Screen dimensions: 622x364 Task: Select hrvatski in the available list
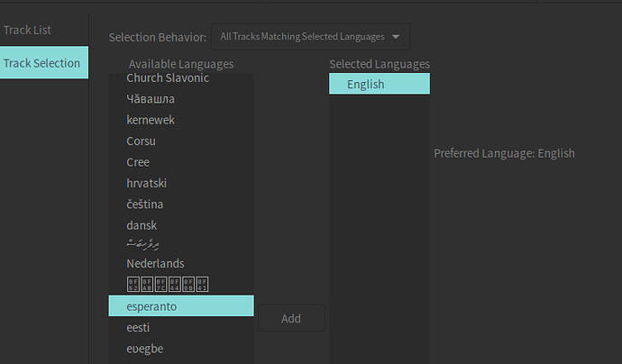point(147,183)
